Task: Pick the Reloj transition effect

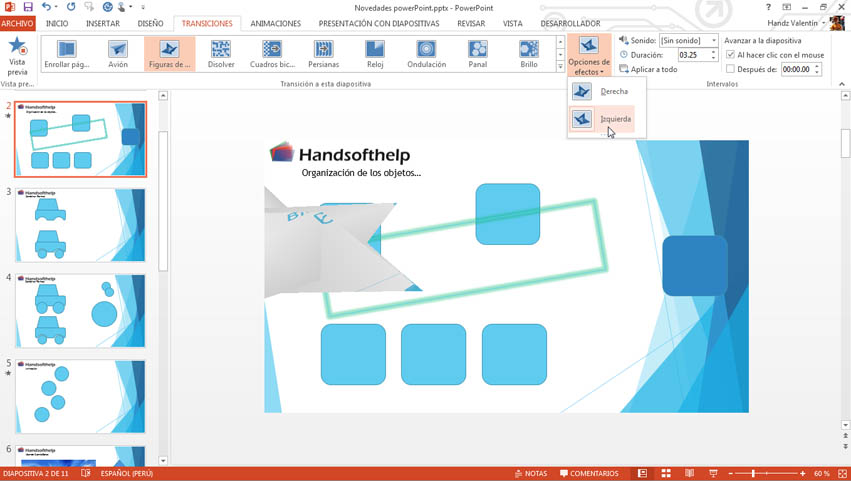Action: click(x=375, y=50)
